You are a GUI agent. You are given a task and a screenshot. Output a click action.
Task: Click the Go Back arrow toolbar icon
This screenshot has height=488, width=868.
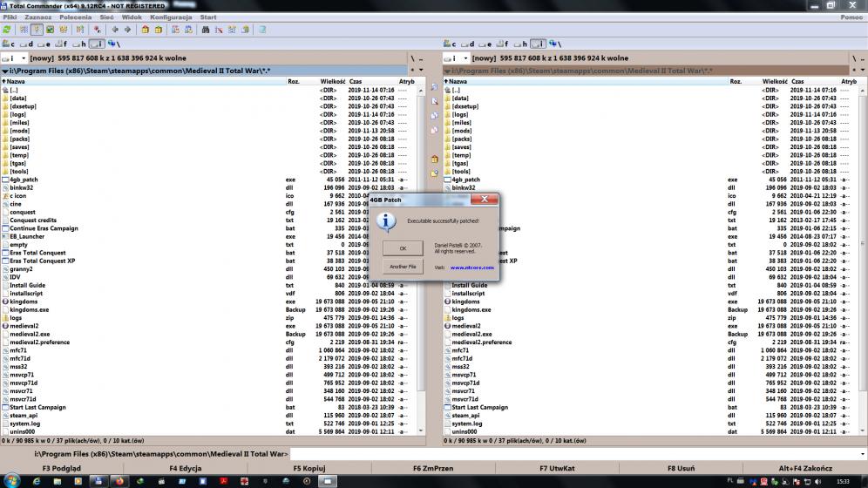point(117,29)
